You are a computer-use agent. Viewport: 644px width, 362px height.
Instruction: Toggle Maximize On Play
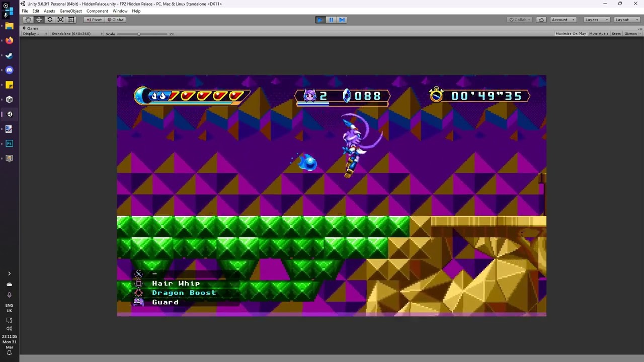[x=571, y=34]
